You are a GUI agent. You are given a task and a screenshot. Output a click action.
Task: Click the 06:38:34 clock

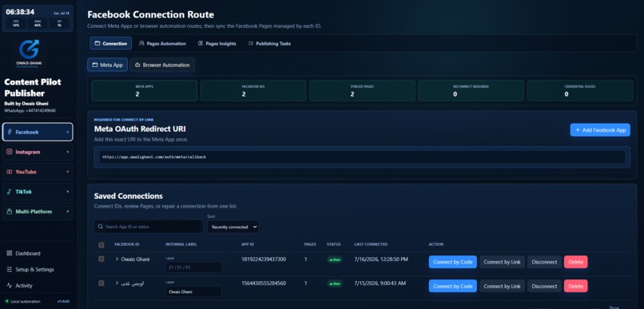point(20,12)
